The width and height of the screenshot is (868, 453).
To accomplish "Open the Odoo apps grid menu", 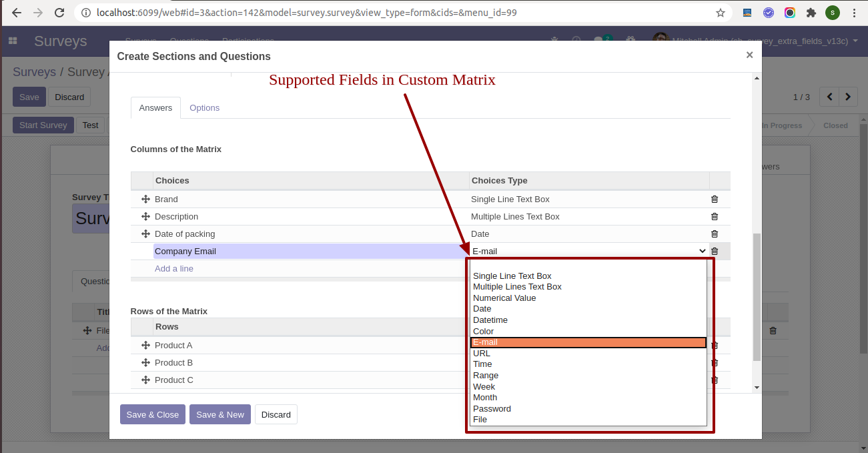I will (13, 41).
